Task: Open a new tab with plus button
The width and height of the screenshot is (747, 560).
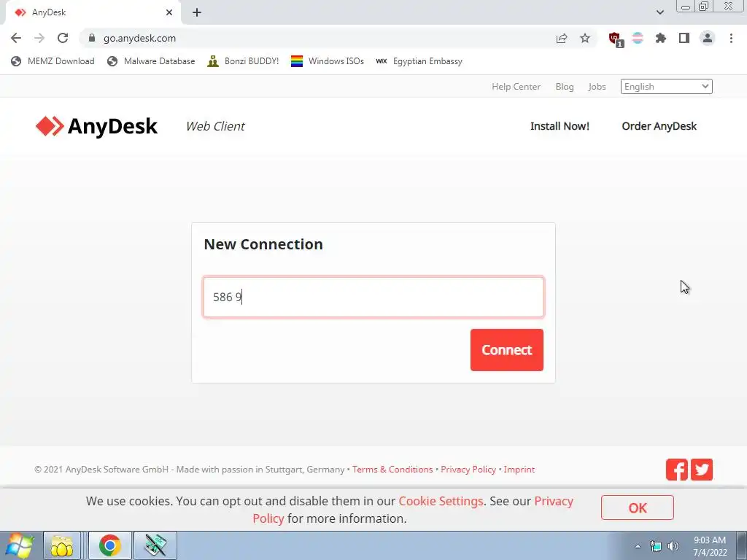Action: pos(197,12)
